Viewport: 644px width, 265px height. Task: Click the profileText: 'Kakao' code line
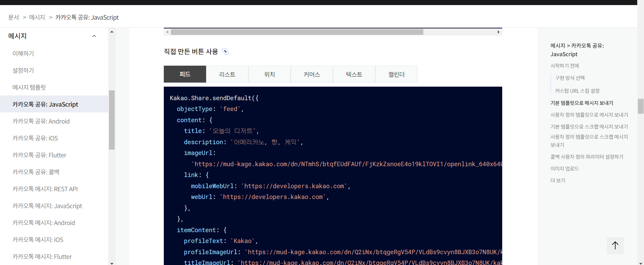(221, 241)
